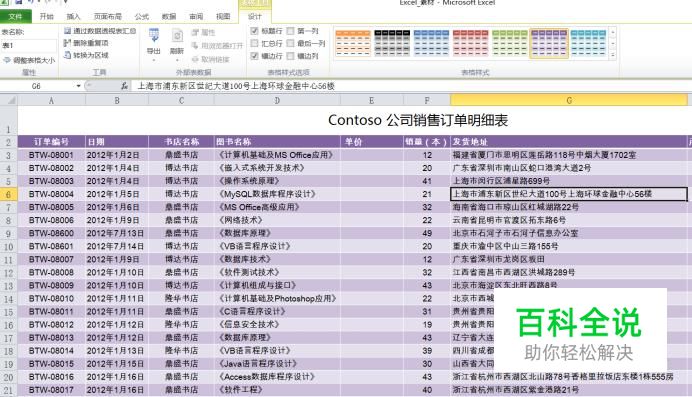
Task: Click the 图书名称 header cell
Action: coord(277,142)
